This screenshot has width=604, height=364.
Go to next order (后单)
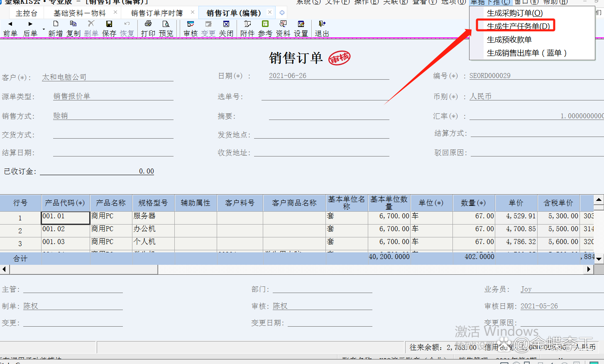(30, 29)
